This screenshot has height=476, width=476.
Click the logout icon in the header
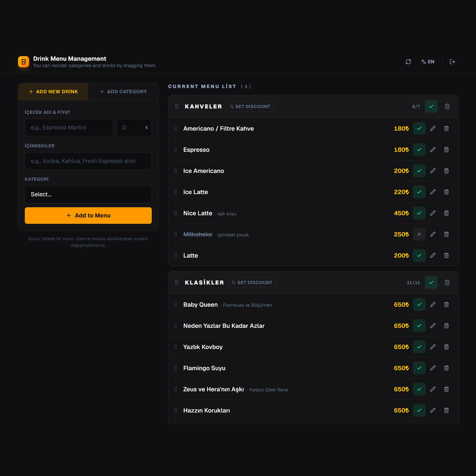(x=452, y=62)
